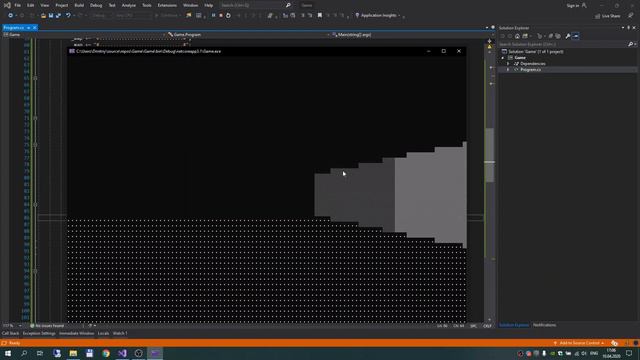Open the Tools menu
This screenshot has height=360, width=640.
coord(147,5)
